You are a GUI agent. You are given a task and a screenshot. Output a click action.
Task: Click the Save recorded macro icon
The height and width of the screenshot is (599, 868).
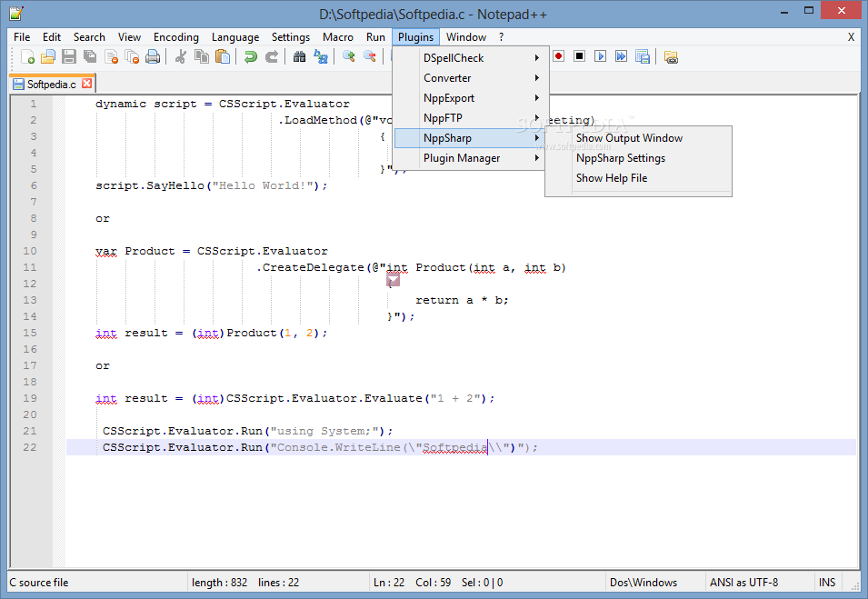(643, 56)
